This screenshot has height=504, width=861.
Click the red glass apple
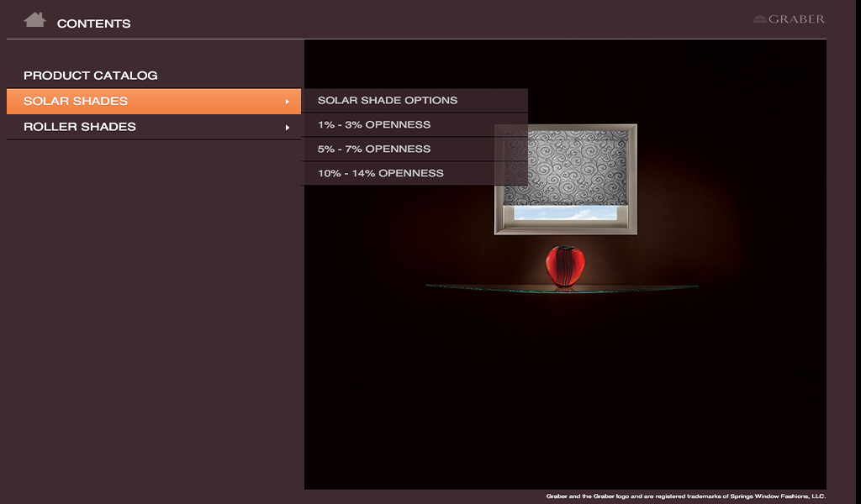coord(564,265)
